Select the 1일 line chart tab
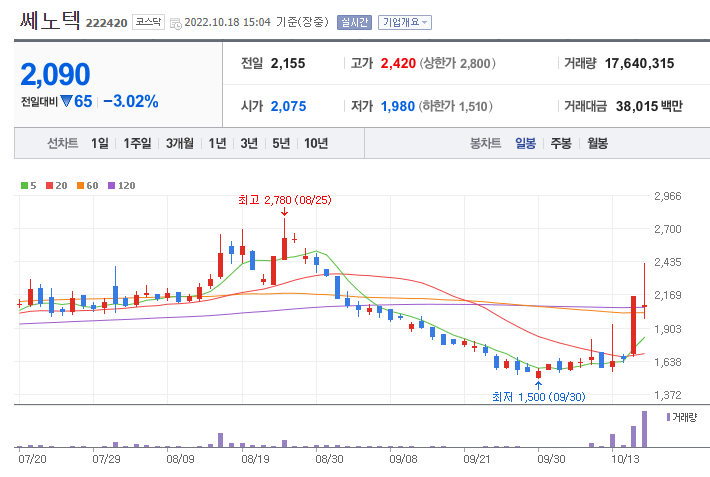Viewport: 710px width, 477px height. point(100,143)
